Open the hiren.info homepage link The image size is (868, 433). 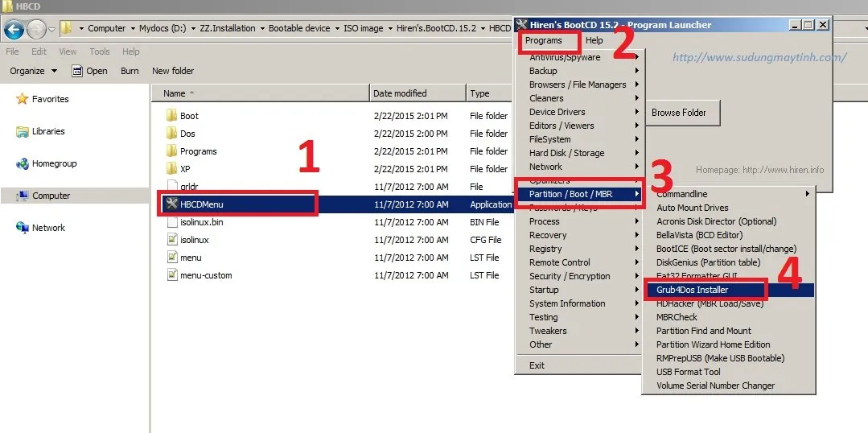point(759,170)
